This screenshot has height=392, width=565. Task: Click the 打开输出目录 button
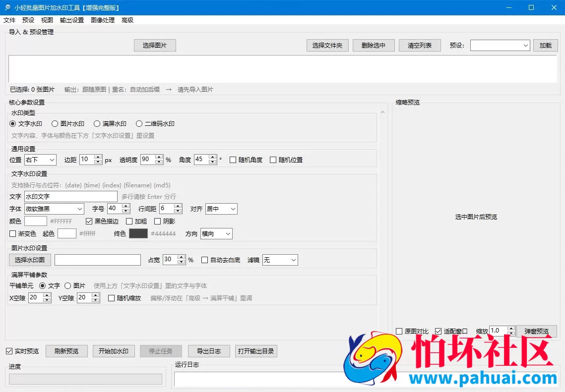[256, 351]
